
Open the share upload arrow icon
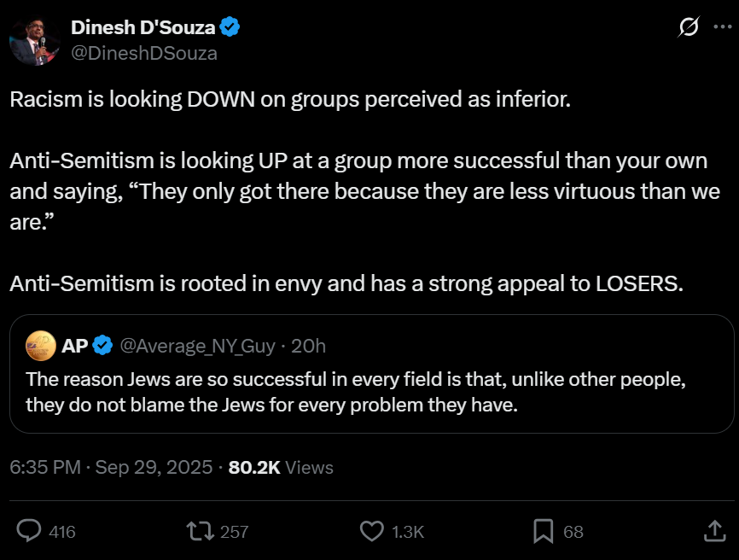click(713, 531)
